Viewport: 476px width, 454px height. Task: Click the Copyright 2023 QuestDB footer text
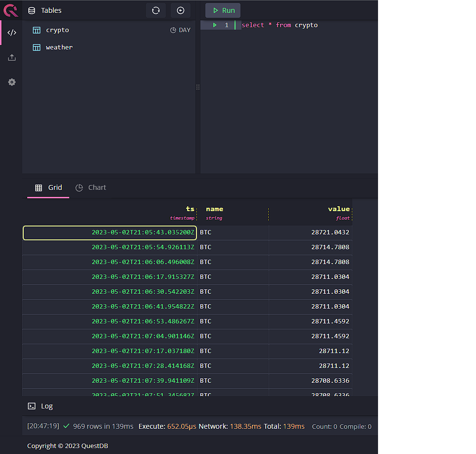coord(68,446)
